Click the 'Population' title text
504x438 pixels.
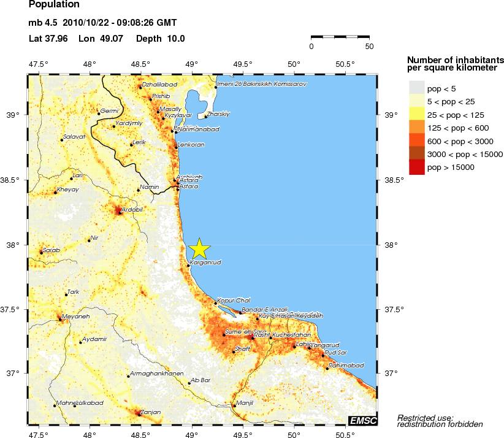(x=54, y=5)
